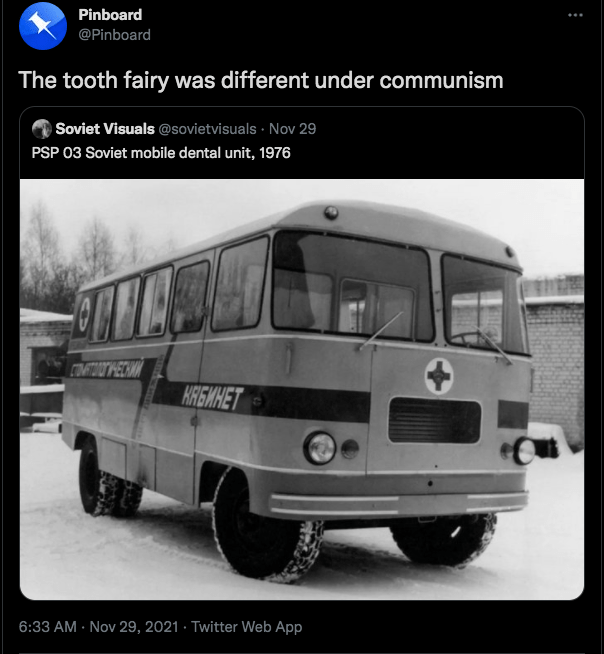Open the three-dot more options menu
Viewport: 604px width, 654px height.
point(575,15)
